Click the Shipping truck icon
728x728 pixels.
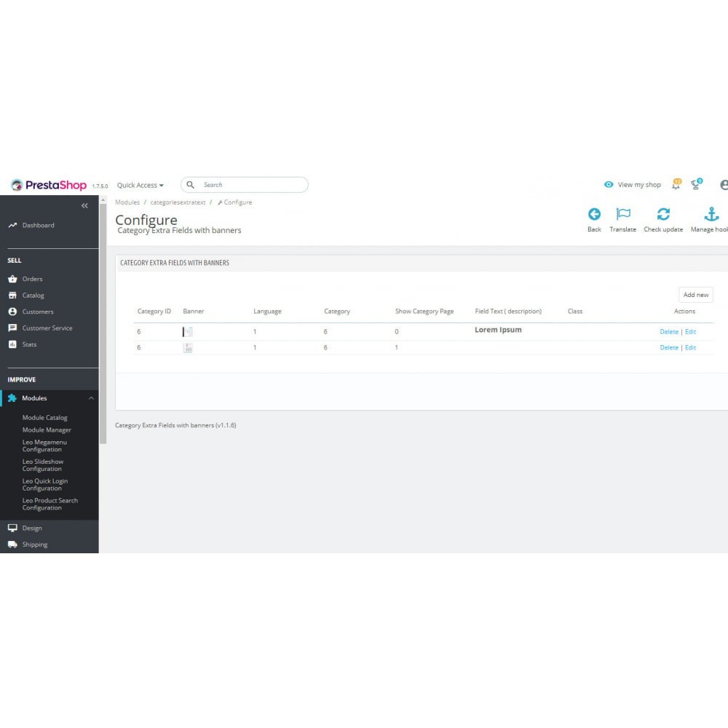pyautogui.click(x=12, y=544)
